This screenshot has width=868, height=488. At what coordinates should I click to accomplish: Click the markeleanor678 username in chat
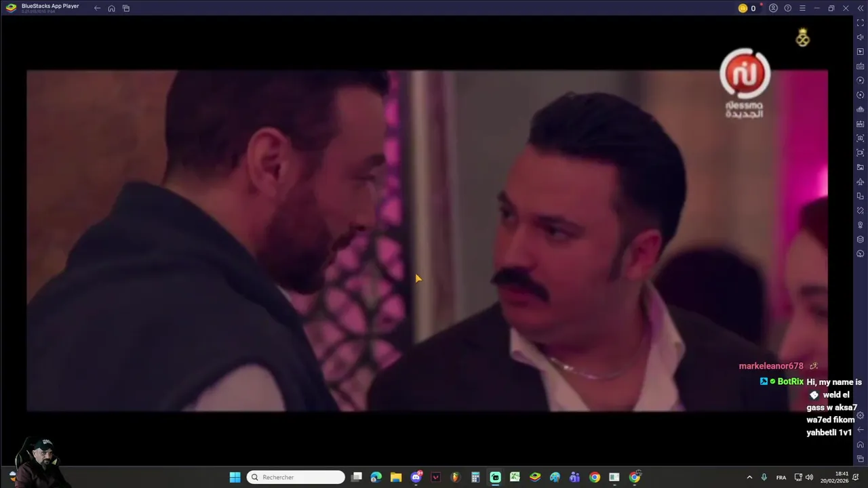[x=771, y=366]
